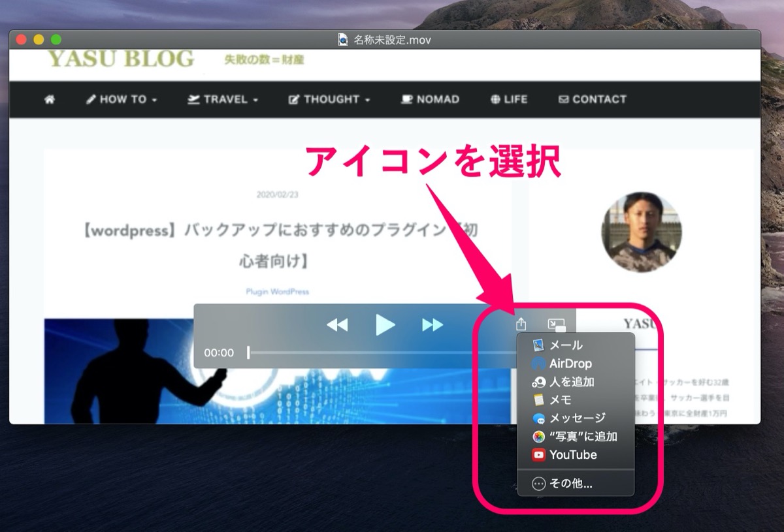Click the post date 2020/02/23
The image size is (784, 532).
(278, 195)
